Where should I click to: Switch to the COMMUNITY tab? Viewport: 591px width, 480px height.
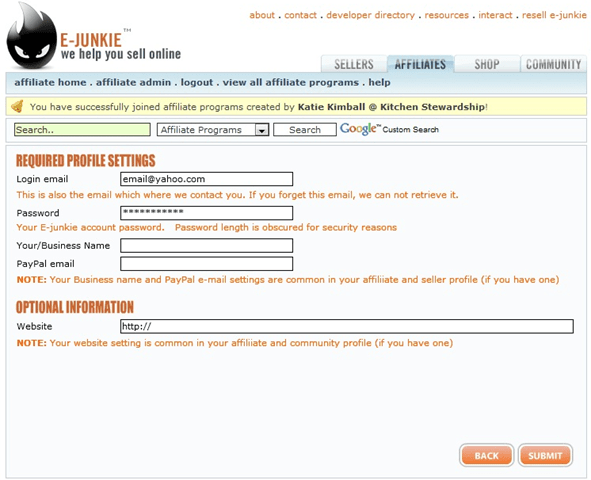tap(553, 64)
